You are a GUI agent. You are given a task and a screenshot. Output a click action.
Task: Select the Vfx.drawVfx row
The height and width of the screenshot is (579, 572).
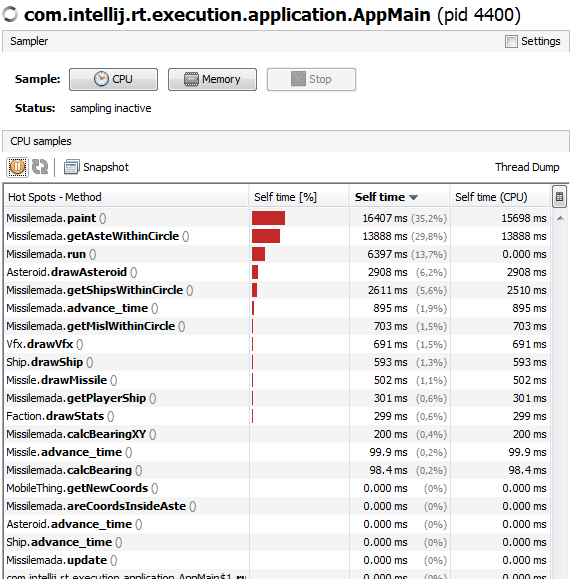click(x=277, y=345)
